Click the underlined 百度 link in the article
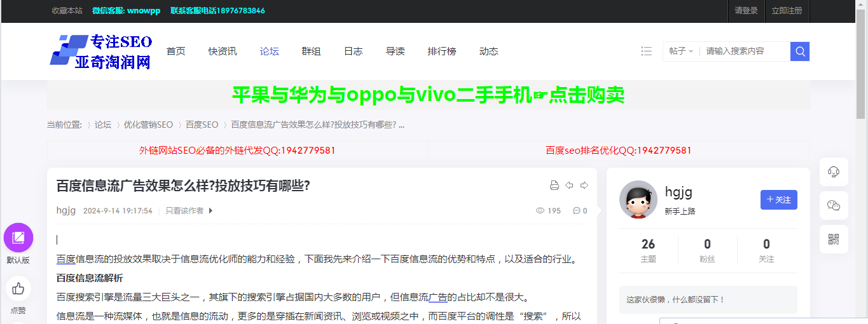The image size is (868, 324). (x=66, y=259)
